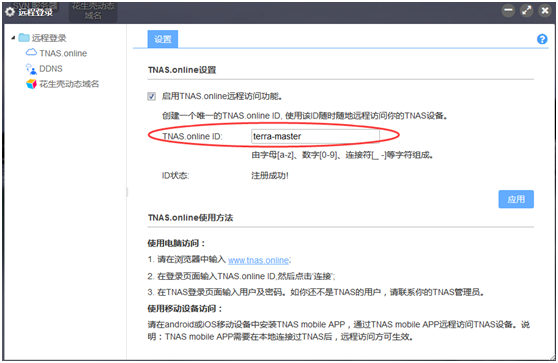This screenshot has width=558, height=363.
Task: Click the 花生壳动态域名 colorful cube icon
Action: pos(31,84)
